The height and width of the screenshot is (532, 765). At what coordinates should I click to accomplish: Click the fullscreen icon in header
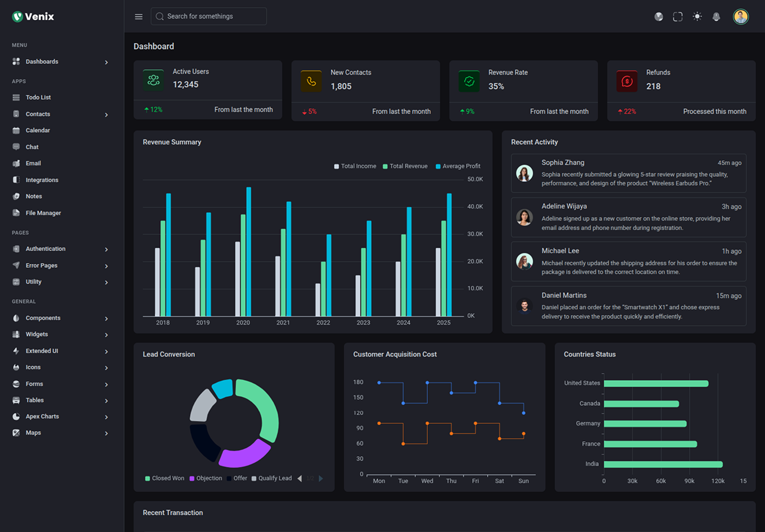click(678, 17)
